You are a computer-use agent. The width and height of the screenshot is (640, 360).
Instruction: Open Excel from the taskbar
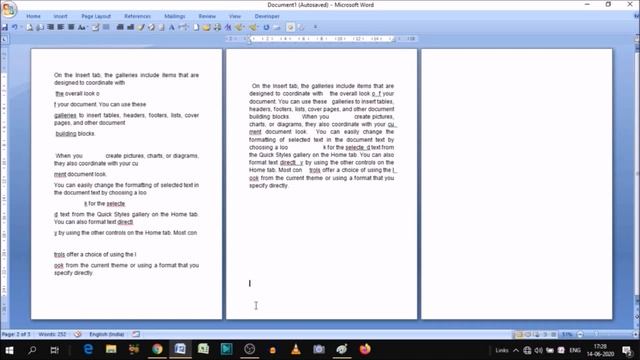(203, 349)
